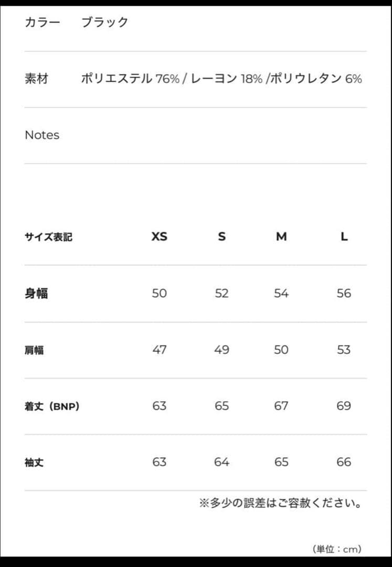Click the M 着丈 value 67
392x567 pixels.
point(281,406)
